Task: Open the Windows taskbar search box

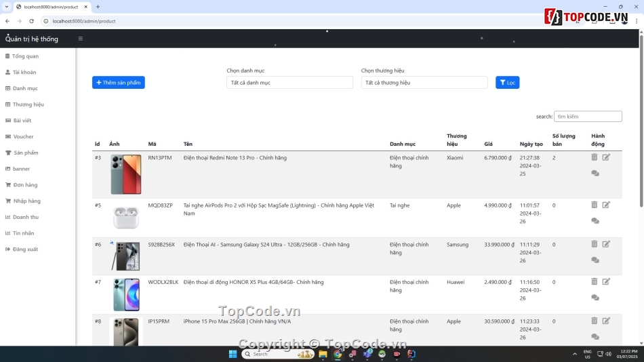Action: click(x=278, y=354)
